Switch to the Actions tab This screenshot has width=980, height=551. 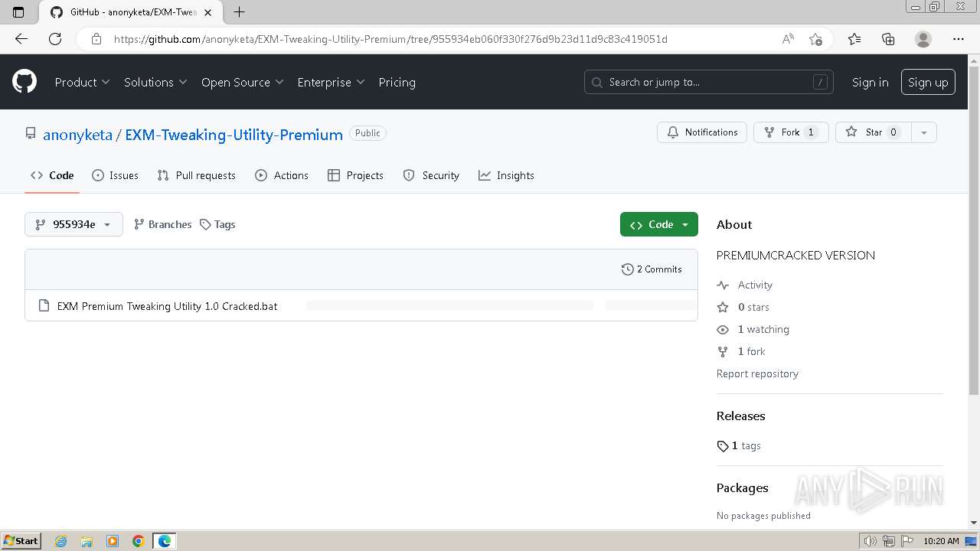click(282, 175)
